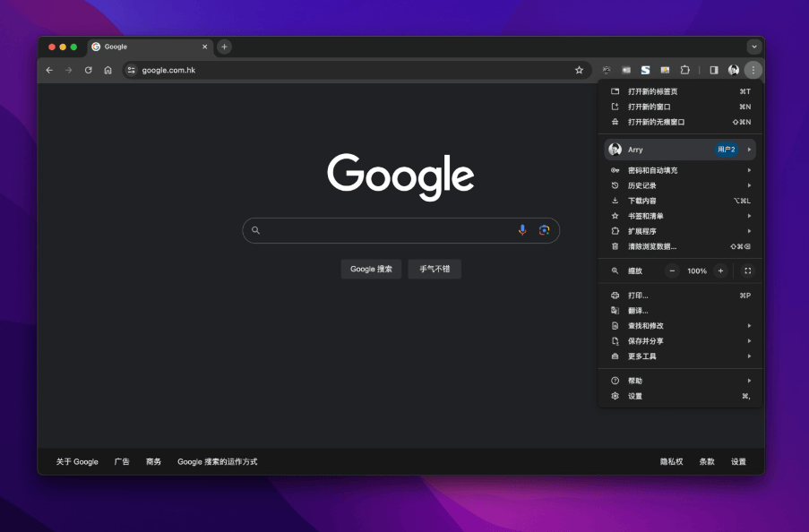Enter fullscreen mode from zoom row
This screenshot has height=532, width=809.
coord(747,270)
